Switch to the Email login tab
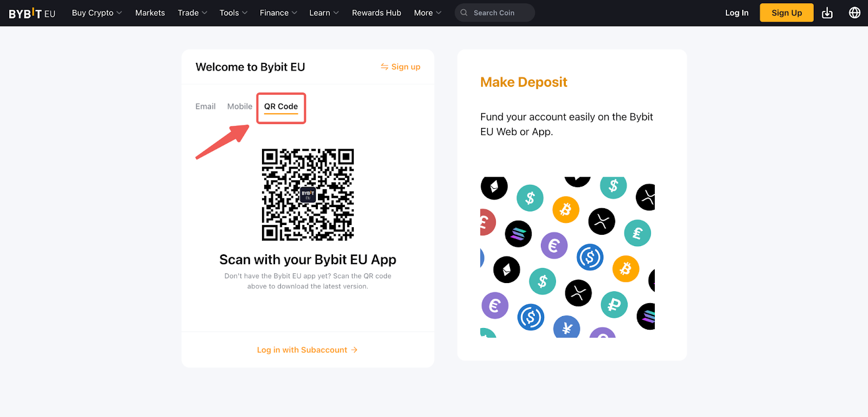Image resolution: width=868 pixels, height=417 pixels. click(206, 106)
